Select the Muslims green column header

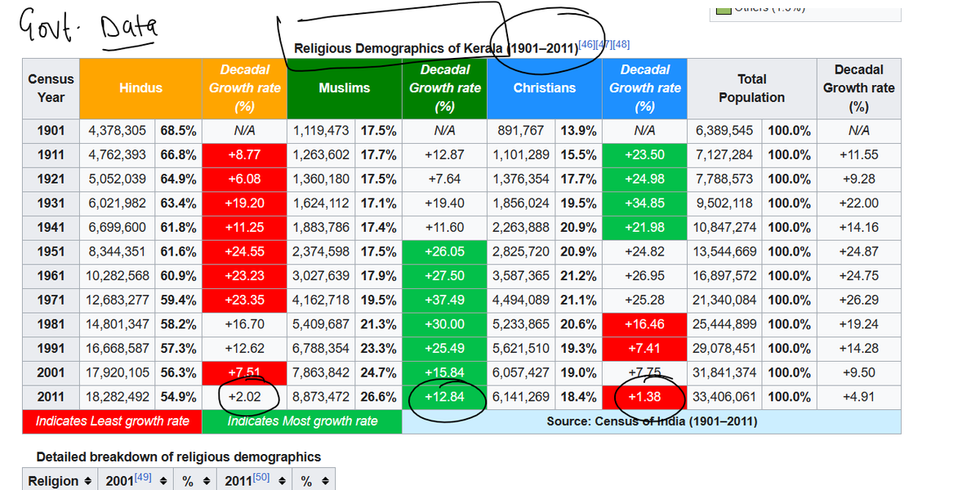coord(344,88)
